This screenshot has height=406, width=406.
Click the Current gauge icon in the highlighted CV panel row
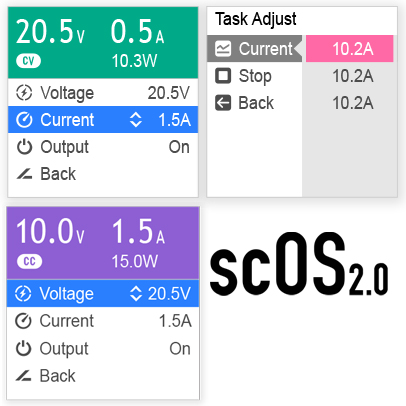click(24, 120)
